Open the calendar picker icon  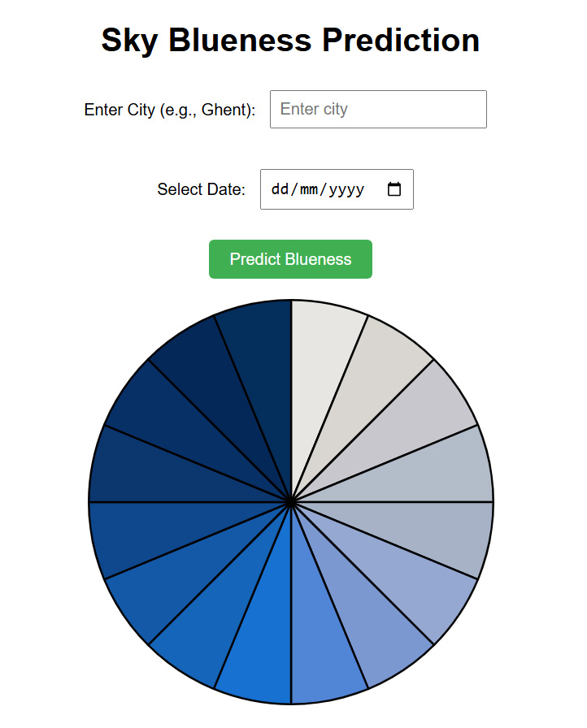tap(394, 189)
